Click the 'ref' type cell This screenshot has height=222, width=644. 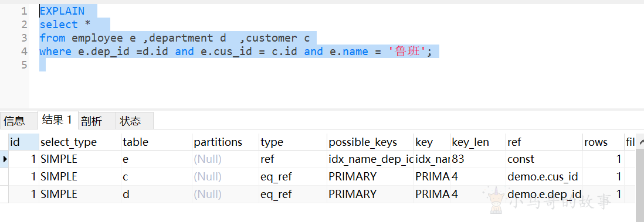click(293, 159)
